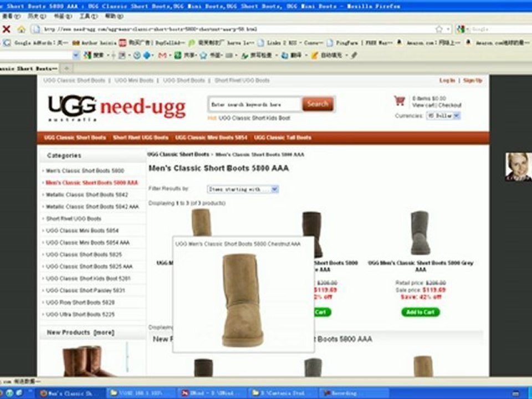Open the 帮助 help menu

click(x=114, y=16)
